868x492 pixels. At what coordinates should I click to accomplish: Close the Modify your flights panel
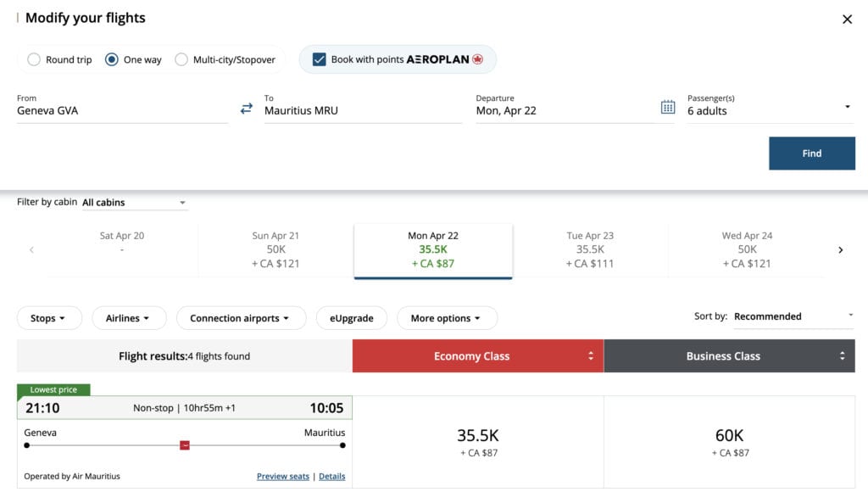(846, 18)
